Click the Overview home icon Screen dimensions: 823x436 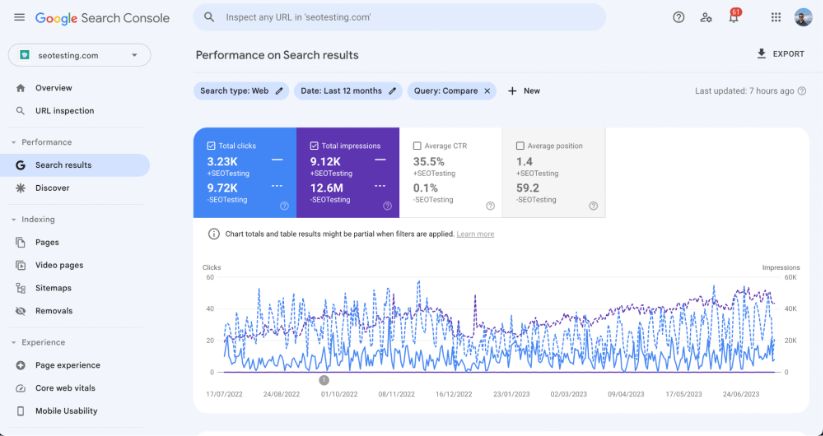pyautogui.click(x=20, y=88)
